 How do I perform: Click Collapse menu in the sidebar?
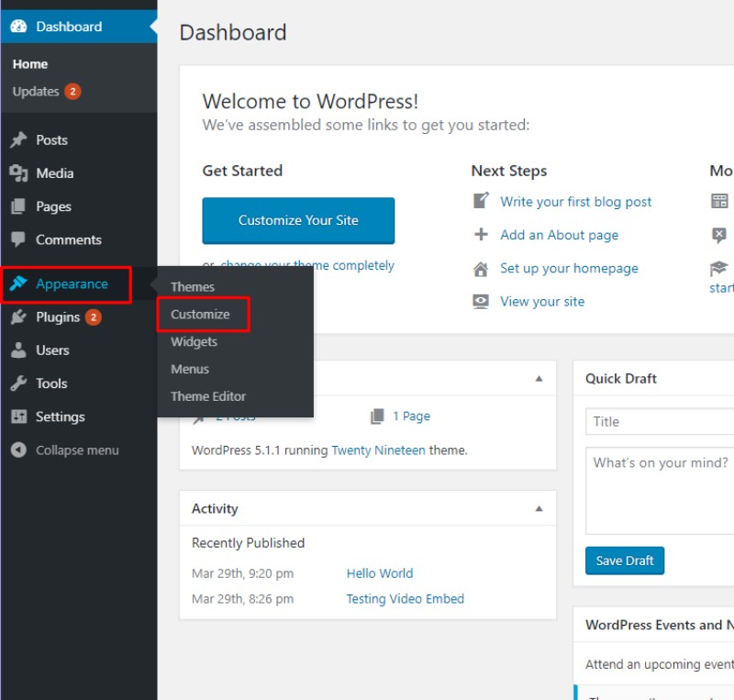click(x=77, y=450)
